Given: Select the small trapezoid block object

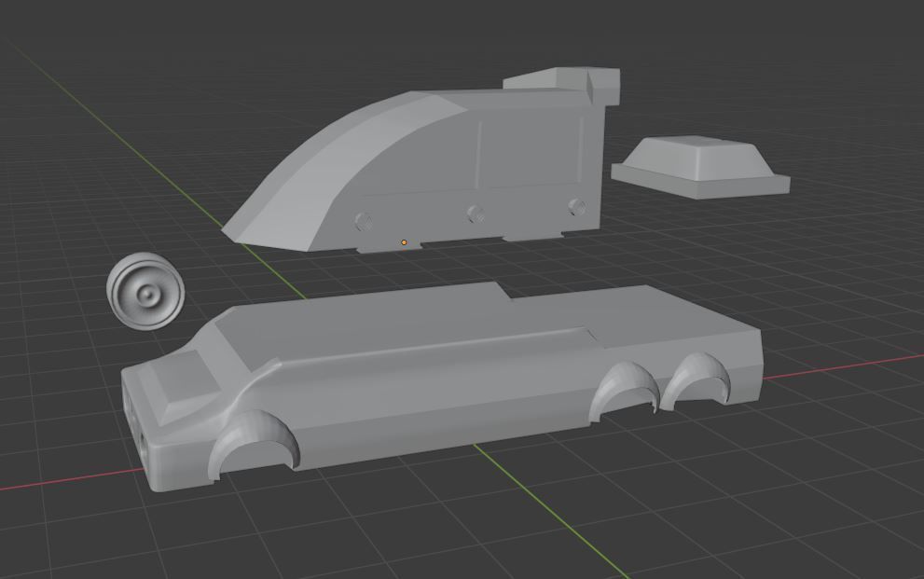Looking at the screenshot, I should (700, 167).
